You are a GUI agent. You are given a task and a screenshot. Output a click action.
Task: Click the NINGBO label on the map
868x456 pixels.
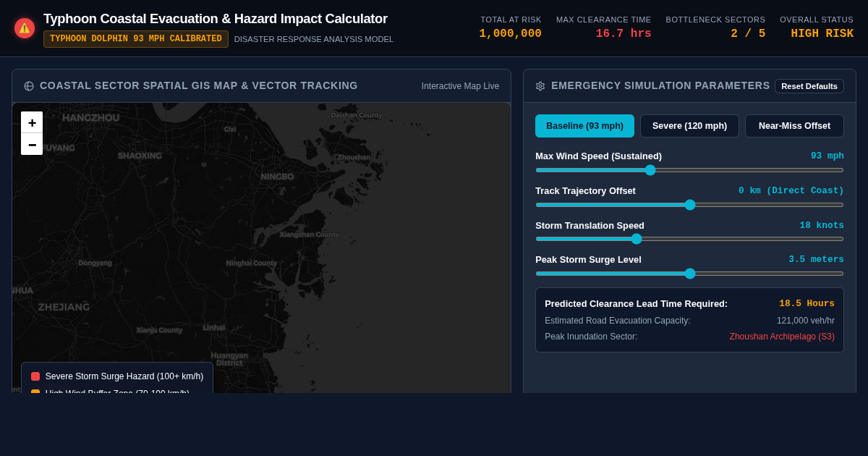tap(277, 177)
